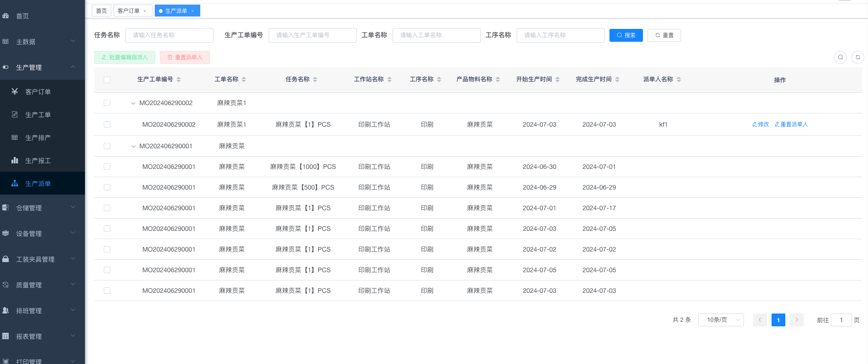The image size is (868, 364).
Task: Collapse the MO202406290001 tree row
Action: click(133, 146)
